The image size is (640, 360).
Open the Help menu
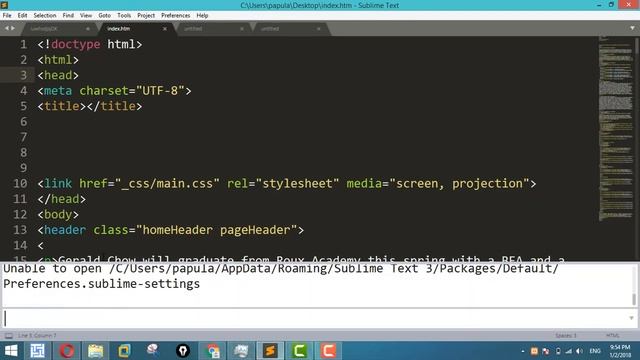[202, 16]
